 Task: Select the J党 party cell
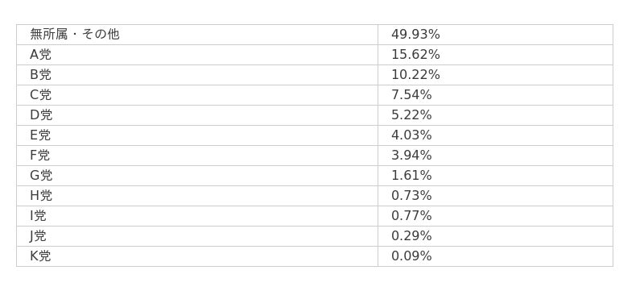pyautogui.click(x=197, y=236)
